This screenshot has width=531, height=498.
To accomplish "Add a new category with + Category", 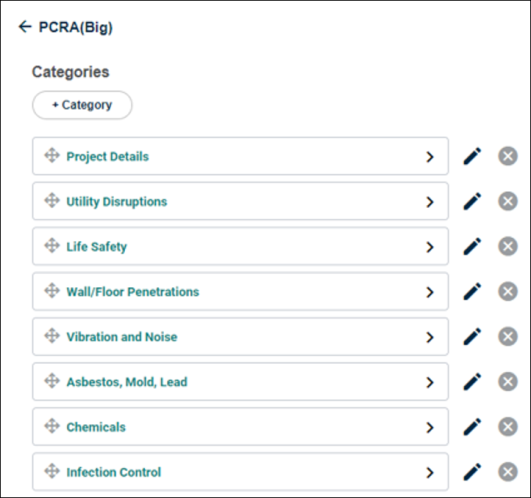I will [82, 105].
